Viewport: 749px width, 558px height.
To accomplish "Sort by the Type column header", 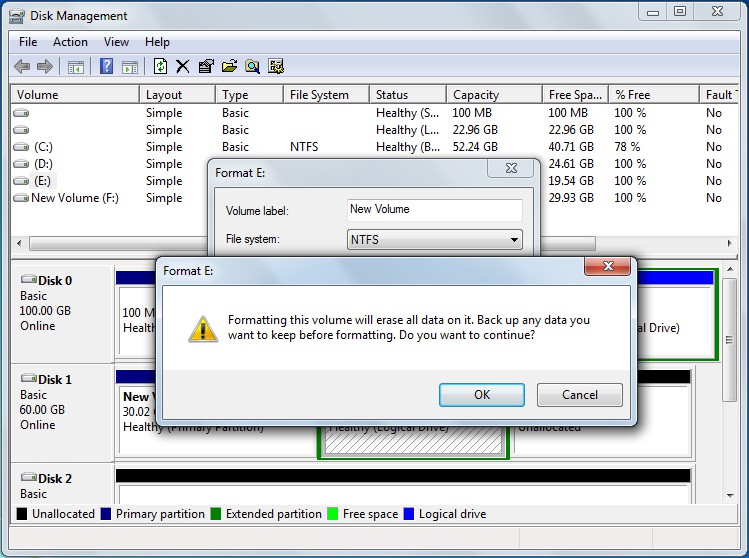I will click(249, 95).
